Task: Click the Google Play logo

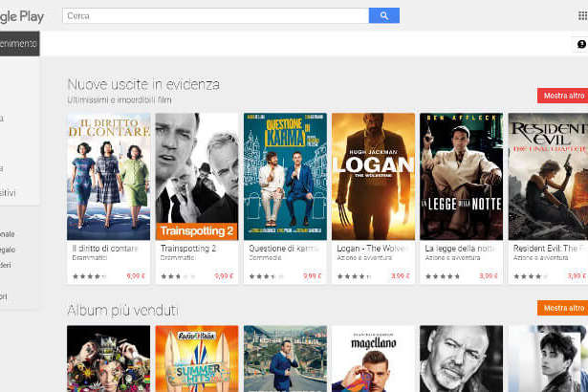Action: (22, 16)
